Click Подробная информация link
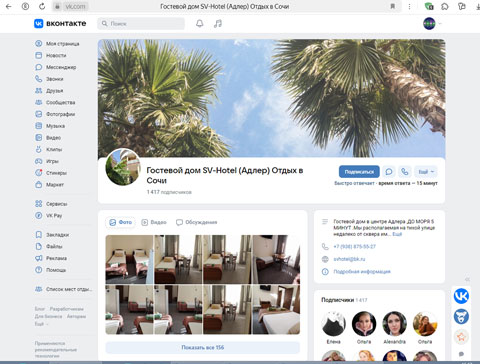The image size is (480, 364). click(x=362, y=271)
